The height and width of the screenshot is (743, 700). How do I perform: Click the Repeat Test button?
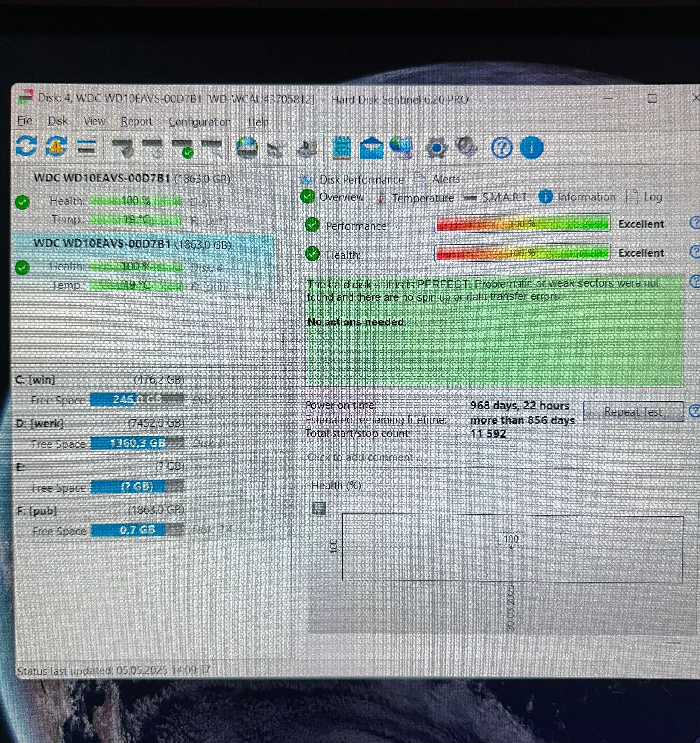pos(633,411)
